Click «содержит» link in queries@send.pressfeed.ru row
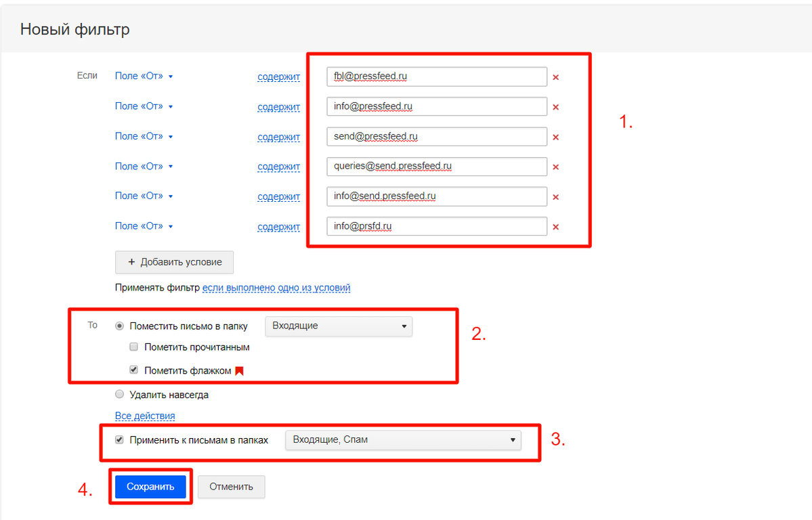 [x=278, y=167]
